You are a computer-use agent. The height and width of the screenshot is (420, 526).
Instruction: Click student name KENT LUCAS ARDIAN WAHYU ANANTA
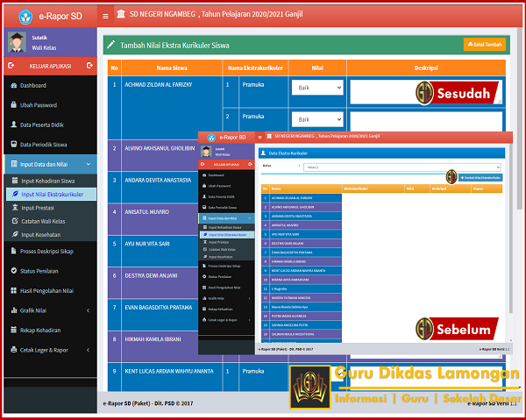[x=169, y=372]
